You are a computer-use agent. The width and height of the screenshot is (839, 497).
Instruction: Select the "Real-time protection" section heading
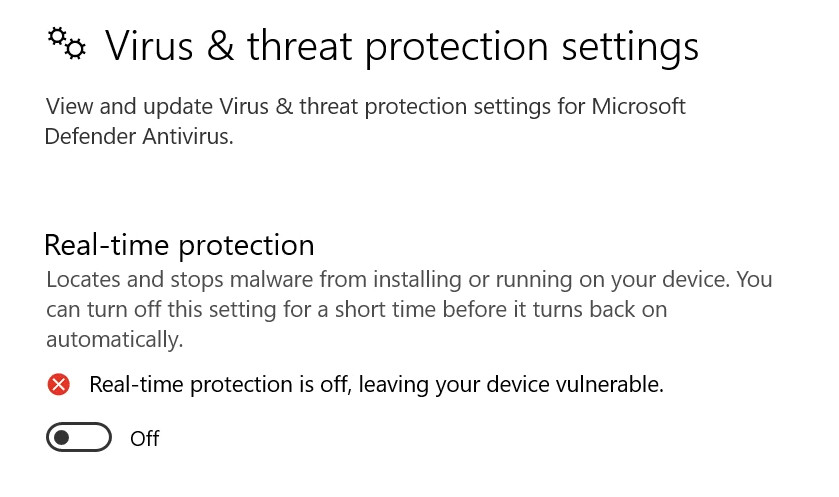pyautogui.click(x=179, y=244)
